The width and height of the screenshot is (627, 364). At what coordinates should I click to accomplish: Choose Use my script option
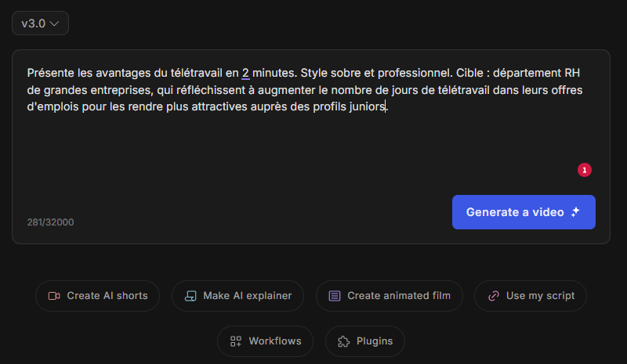click(x=531, y=296)
